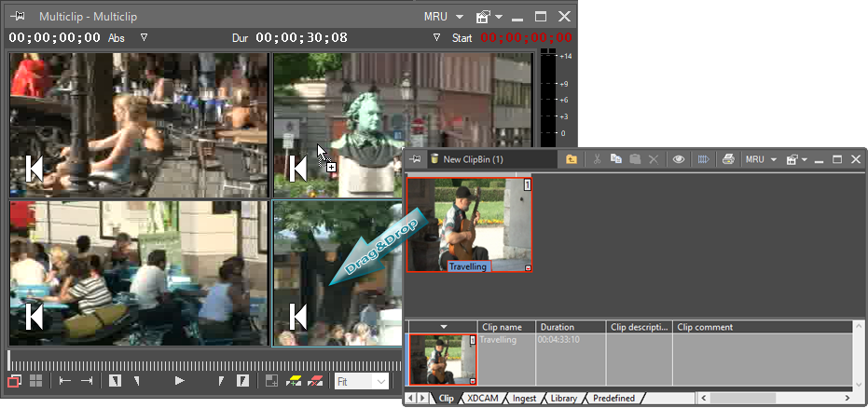The height and width of the screenshot is (408, 868).
Task: Toggle the eye preview icon in ClipBin
Action: pos(679,159)
